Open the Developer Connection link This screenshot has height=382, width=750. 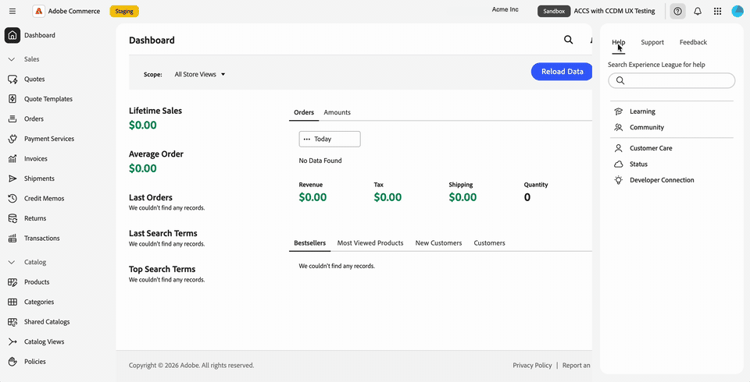[x=662, y=180]
